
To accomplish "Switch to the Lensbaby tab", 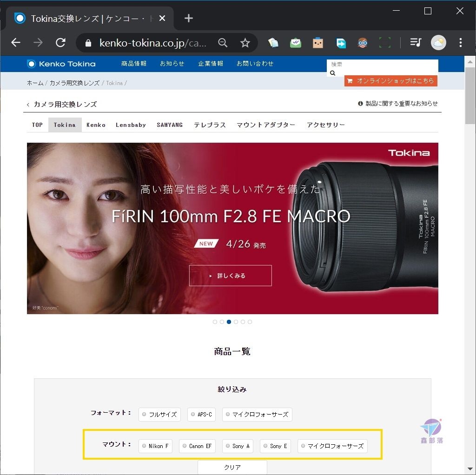I will point(131,125).
